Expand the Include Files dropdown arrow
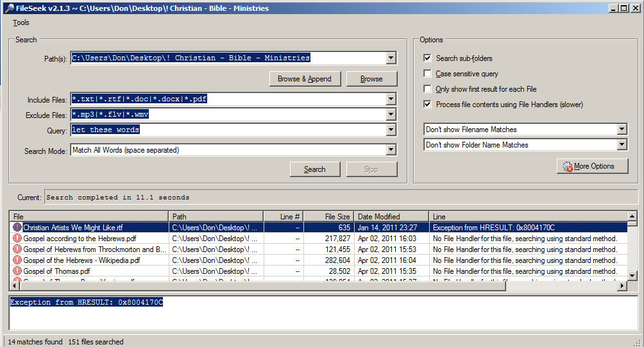This screenshot has height=347, width=644. [x=391, y=99]
